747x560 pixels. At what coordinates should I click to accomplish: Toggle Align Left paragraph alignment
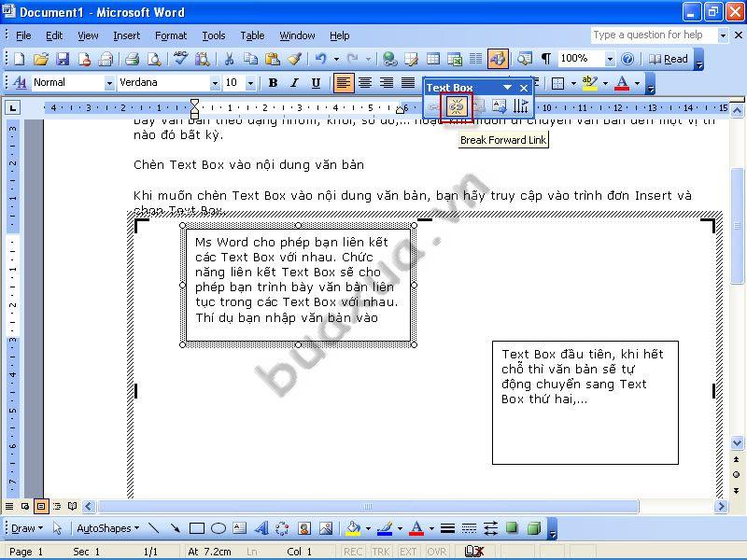click(343, 83)
